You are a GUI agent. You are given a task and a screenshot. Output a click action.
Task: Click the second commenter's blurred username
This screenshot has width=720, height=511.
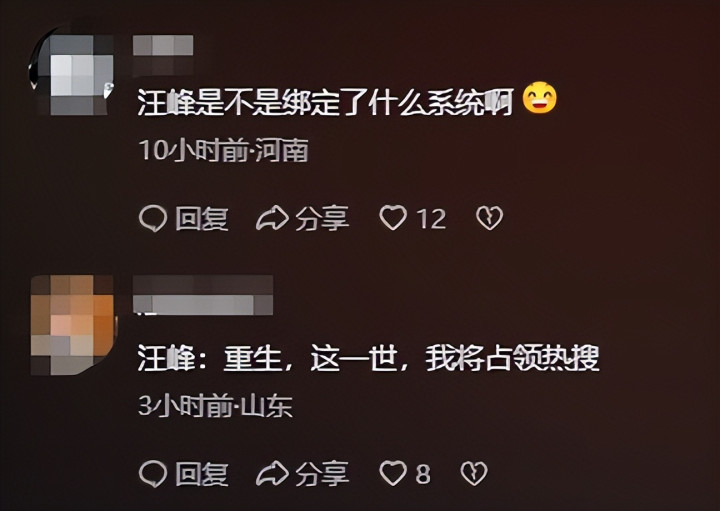203,295
